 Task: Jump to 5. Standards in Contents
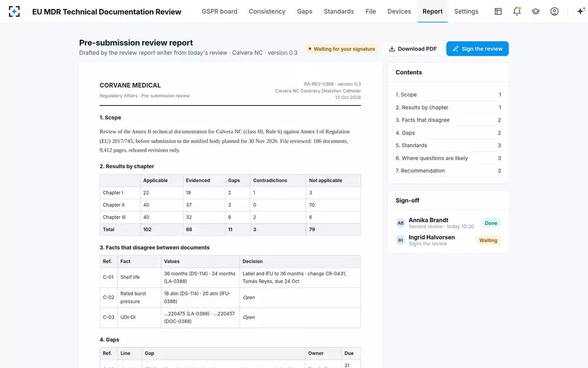tap(448, 145)
